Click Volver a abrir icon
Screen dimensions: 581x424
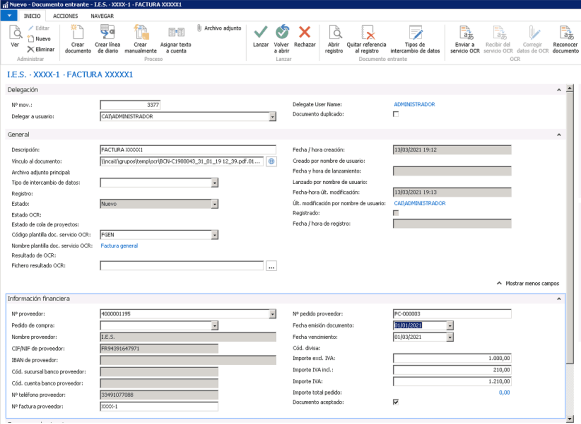tap(282, 32)
